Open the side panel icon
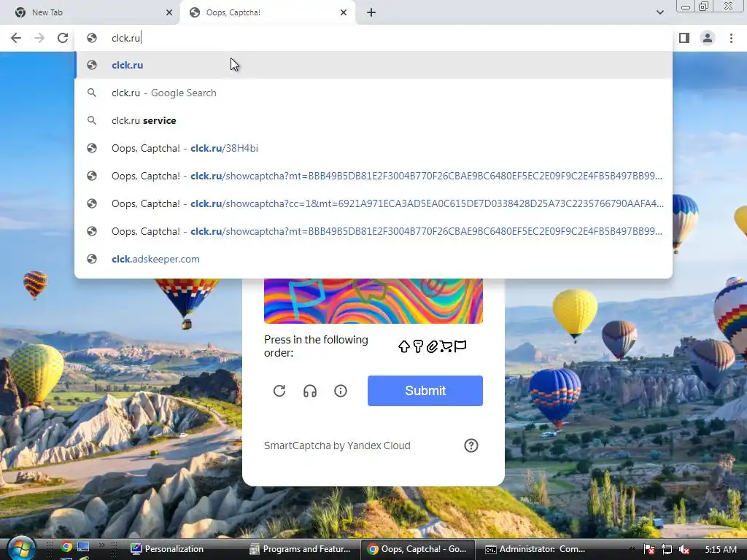747x560 pixels. tap(684, 38)
